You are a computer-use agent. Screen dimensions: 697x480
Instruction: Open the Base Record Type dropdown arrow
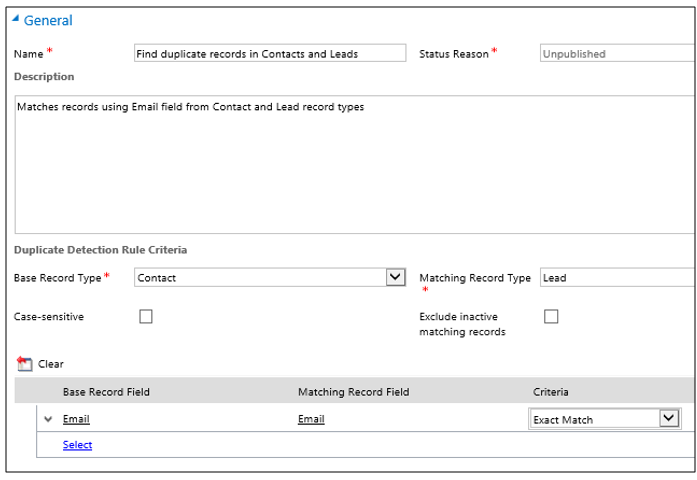(396, 277)
